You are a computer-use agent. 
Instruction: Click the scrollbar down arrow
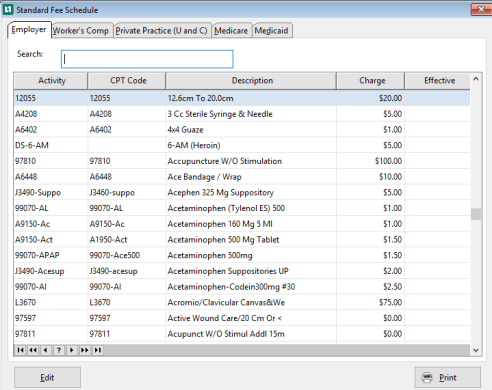[x=476, y=350]
